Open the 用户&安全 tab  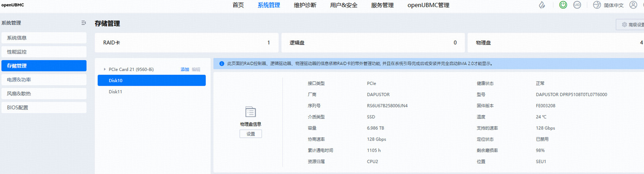pyautogui.click(x=344, y=5)
